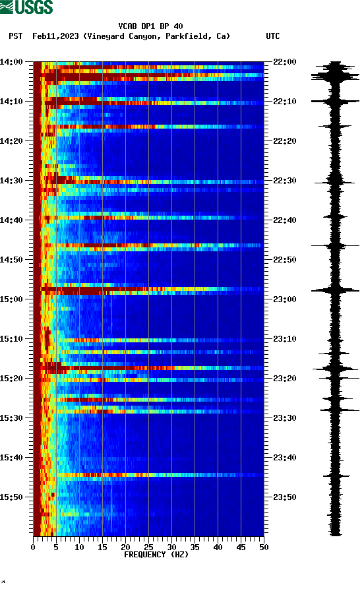The width and height of the screenshot is (364, 589).
Task: Click the 45 Hz frequency tick label
Action: 241,547
